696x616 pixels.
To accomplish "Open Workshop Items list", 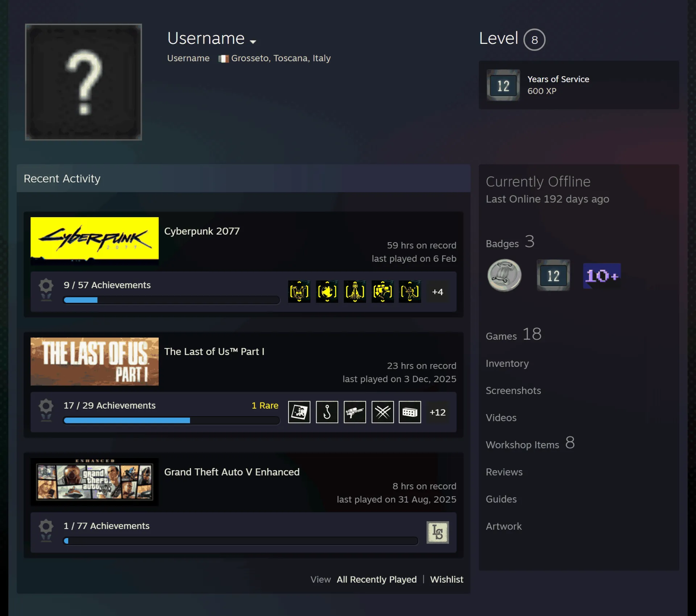I will pyautogui.click(x=522, y=445).
